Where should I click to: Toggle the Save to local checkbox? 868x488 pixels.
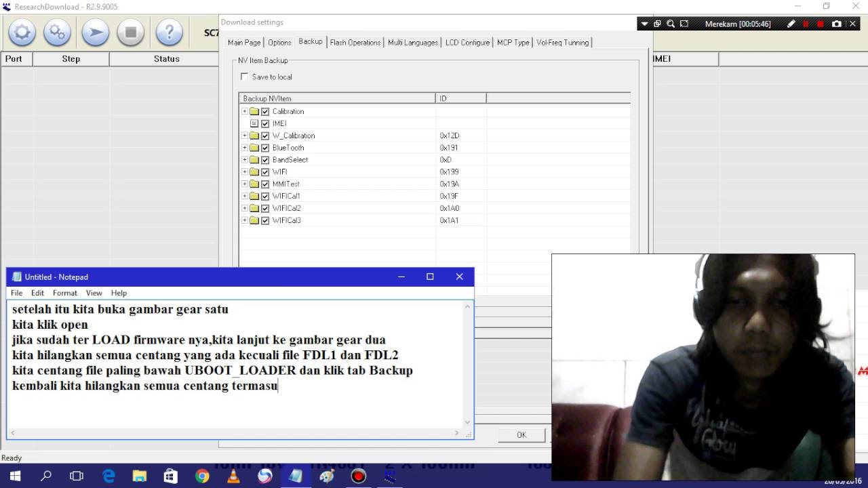tap(245, 77)
